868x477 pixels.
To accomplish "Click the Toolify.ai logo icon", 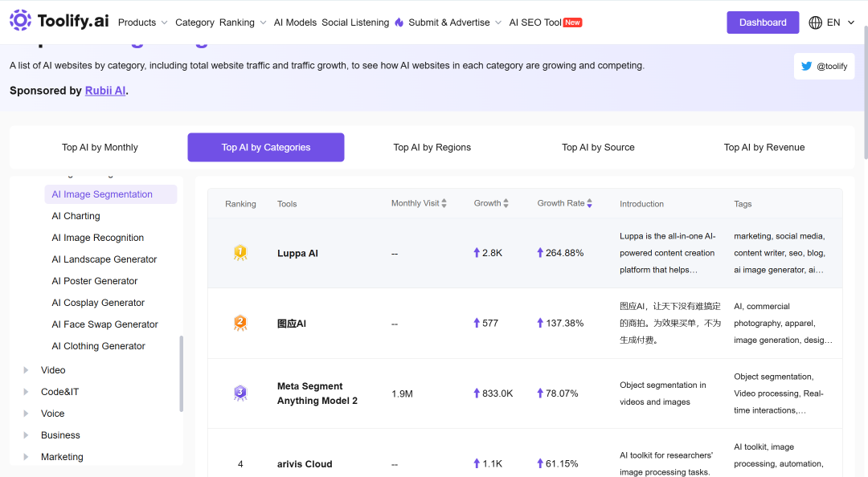I will coord(20,20).
